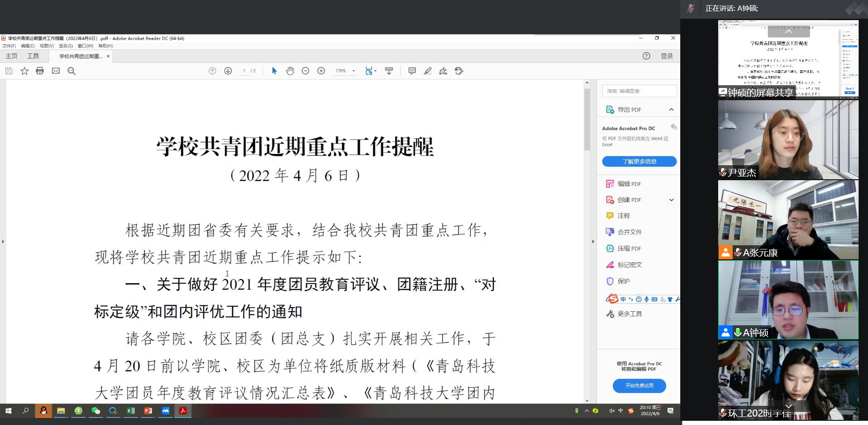The image size is (868, 425).
Task: Open the 179% zoom level dropdown
Action: tap(353, 71)
